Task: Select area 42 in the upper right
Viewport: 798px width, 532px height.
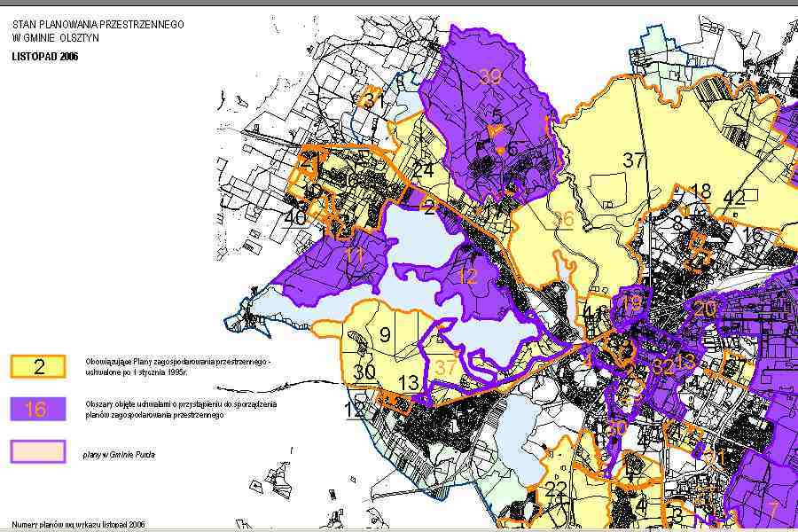Action: point(733,198)
